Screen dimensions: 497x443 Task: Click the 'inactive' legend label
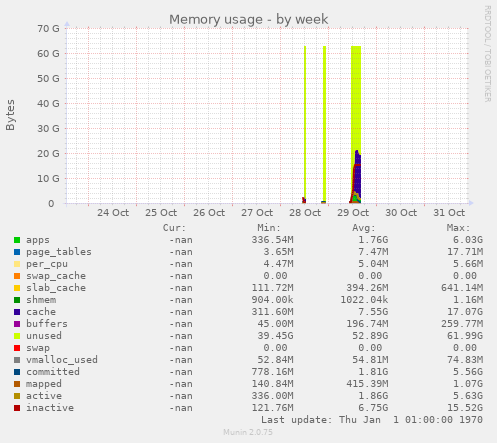click(x=50, y=408)
